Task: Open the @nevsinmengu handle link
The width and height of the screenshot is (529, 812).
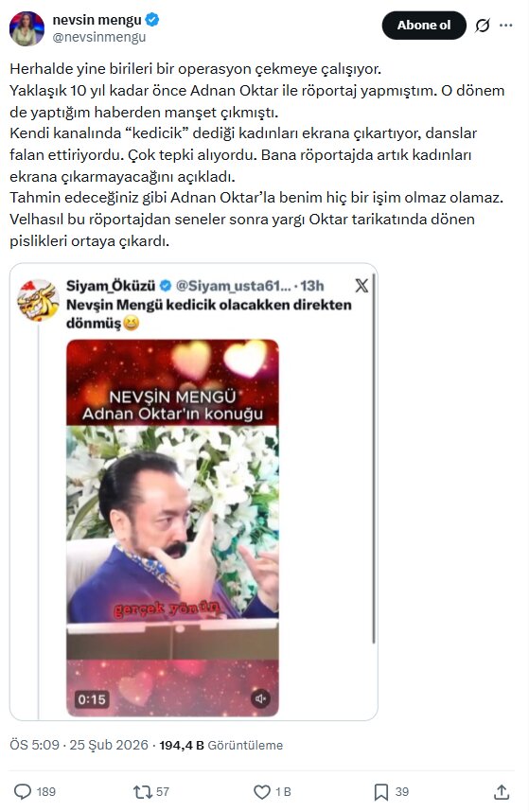Action: pyautogui.click(x=99, y=37)
